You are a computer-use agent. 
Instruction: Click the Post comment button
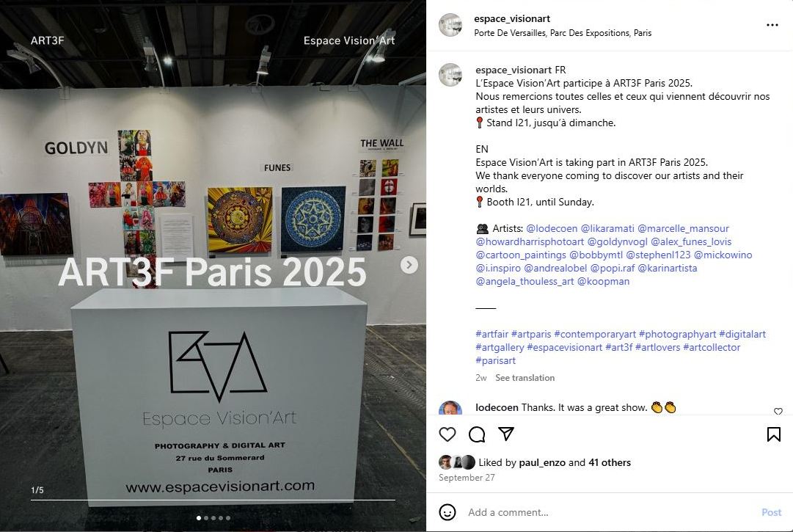click(x=771, y=512)
